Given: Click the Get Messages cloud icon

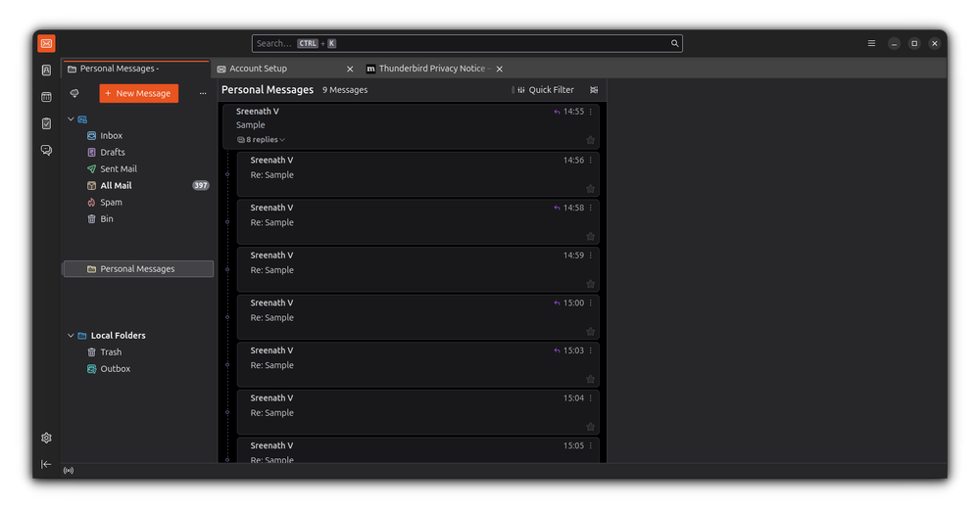Looking at the screenshot, I should coord(74,93).
